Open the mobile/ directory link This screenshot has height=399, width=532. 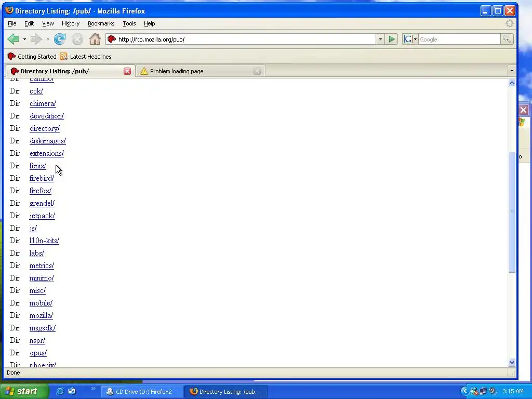[41, 303]
